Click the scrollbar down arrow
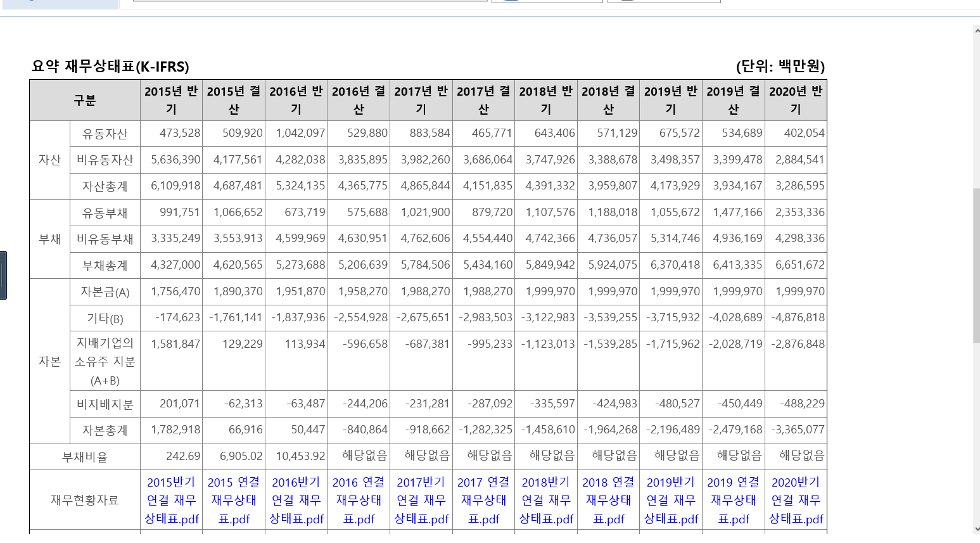The height and width of the screenshot is (543, 980). point(976,528)
